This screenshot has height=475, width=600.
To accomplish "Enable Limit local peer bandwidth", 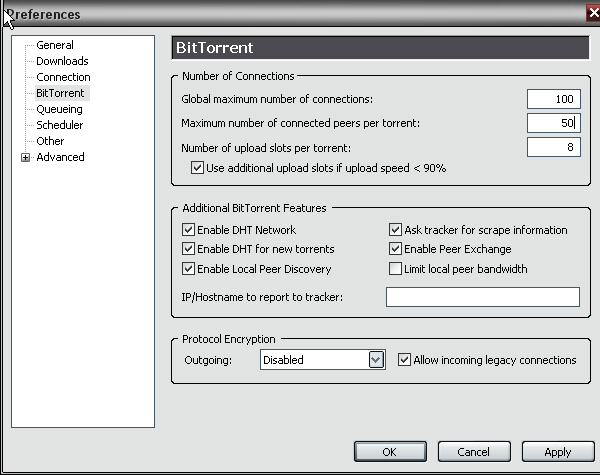I will coord(395,269).
